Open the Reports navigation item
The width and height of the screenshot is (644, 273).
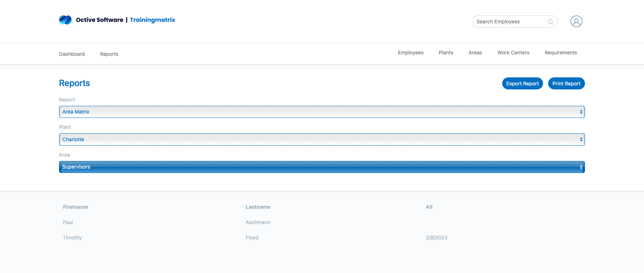pos(109,54)
